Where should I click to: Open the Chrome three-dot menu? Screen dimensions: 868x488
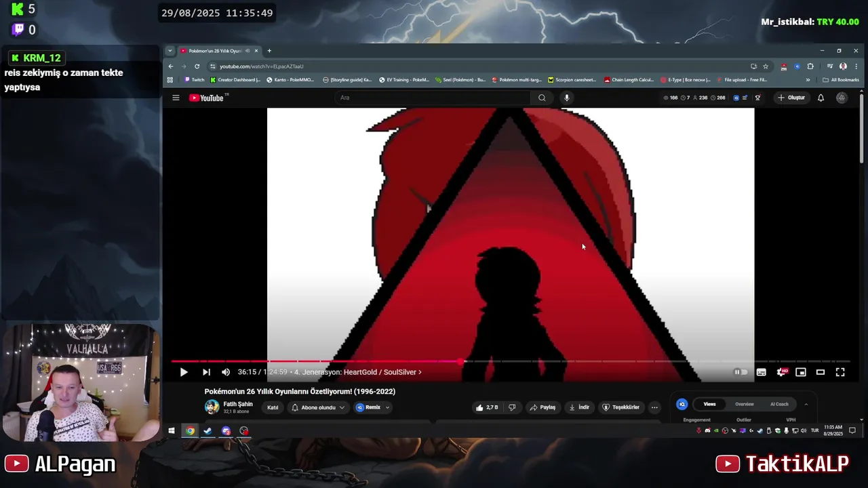point(856,66)
